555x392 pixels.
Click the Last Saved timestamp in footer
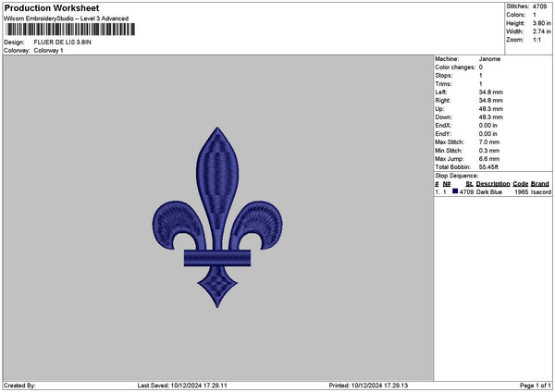pos(182,386)
